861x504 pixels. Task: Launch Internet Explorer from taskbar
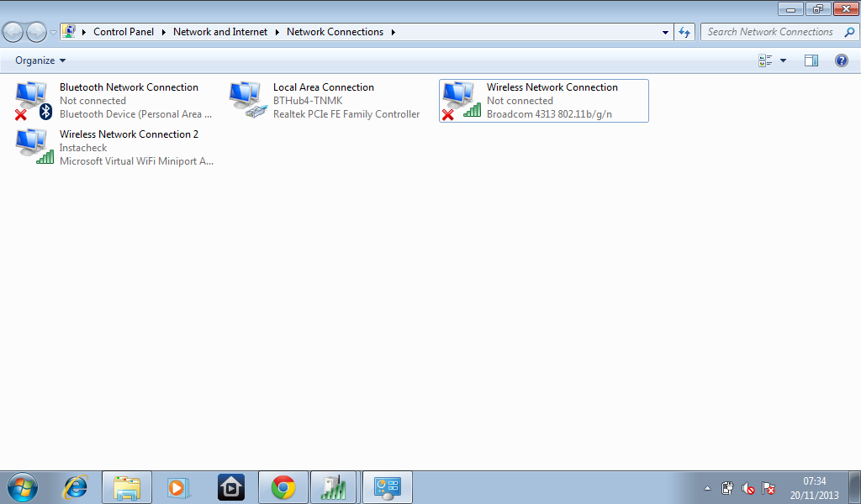(75, 487)
